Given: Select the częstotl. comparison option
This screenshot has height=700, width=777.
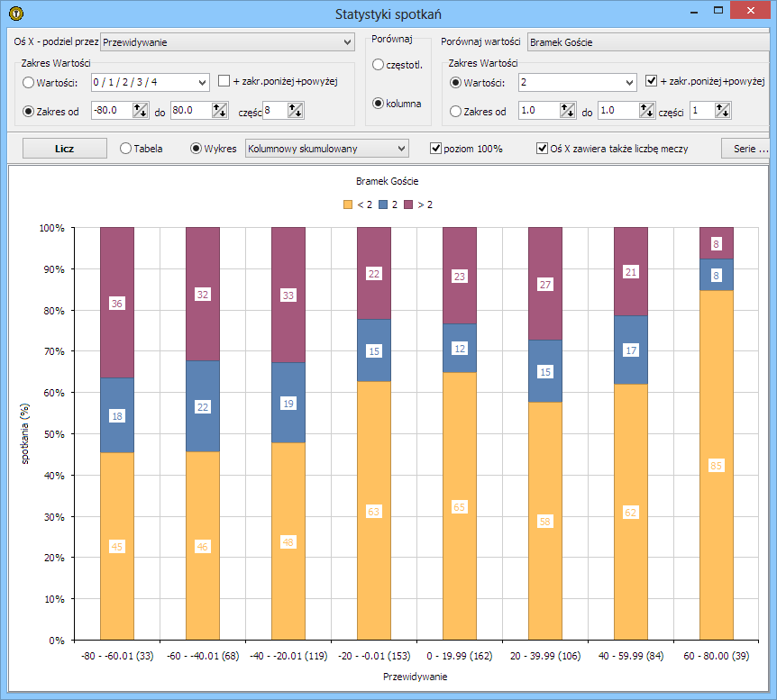Looking at the screenshot, I should (x=378, y=64).
